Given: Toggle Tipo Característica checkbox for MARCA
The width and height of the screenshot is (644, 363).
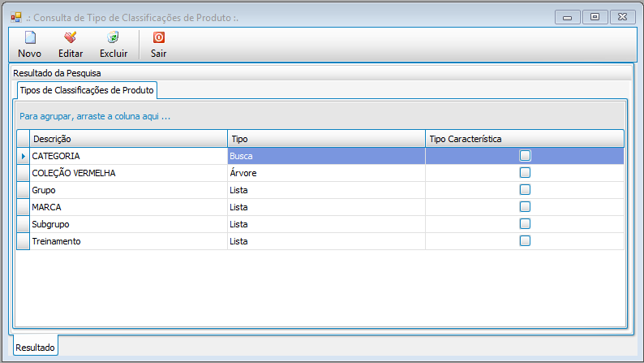Looking at the screenshot, I should coord(525,207).
